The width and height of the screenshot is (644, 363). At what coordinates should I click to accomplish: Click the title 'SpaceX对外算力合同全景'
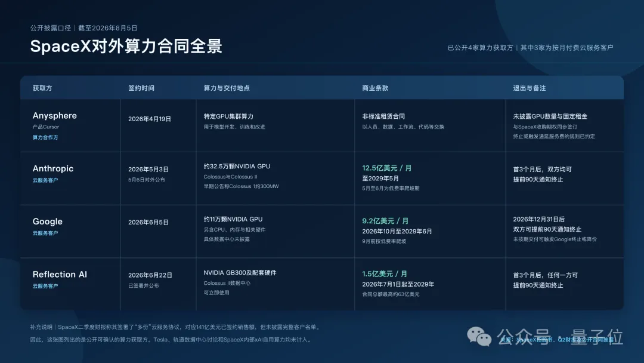pos(126,46)
